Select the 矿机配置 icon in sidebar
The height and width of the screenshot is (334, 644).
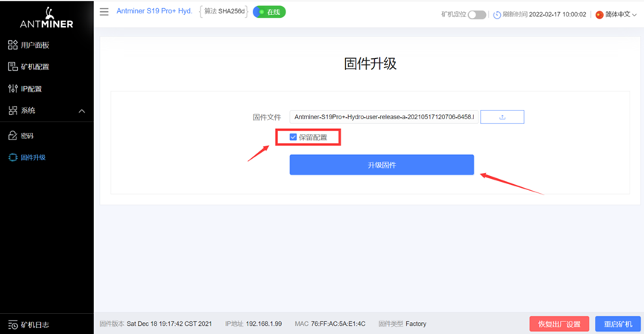[13, 66]
